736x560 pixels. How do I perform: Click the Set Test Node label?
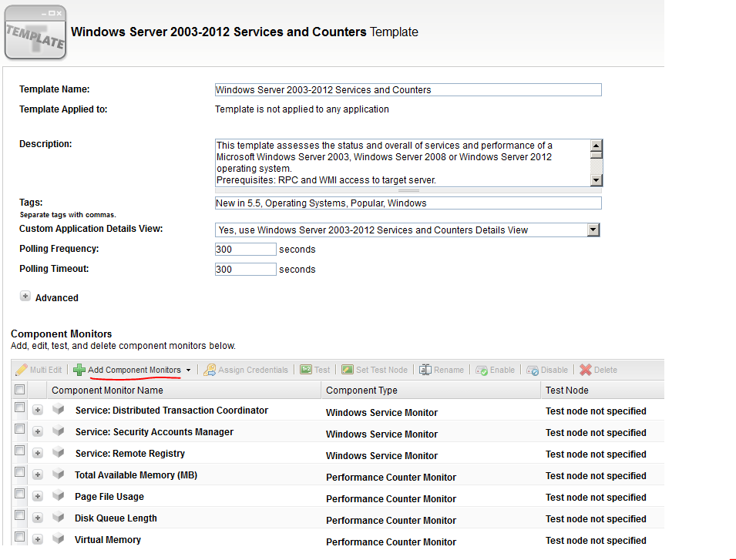tap(381, 370)
